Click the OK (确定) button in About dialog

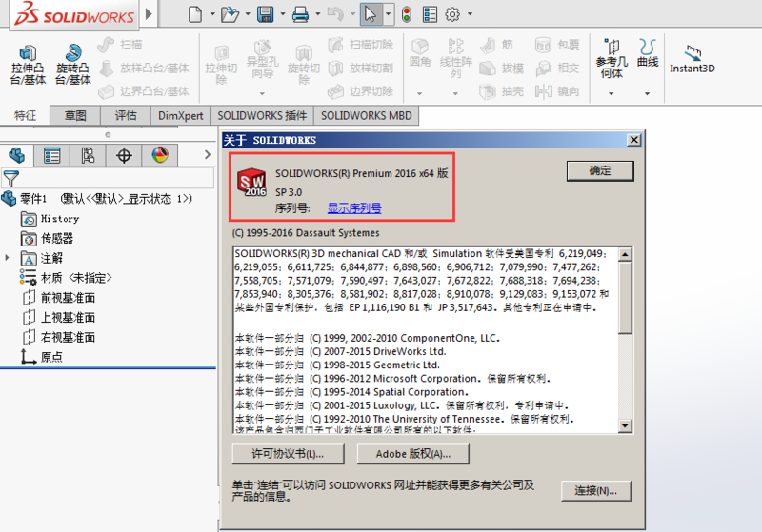[x=600, y=171]
